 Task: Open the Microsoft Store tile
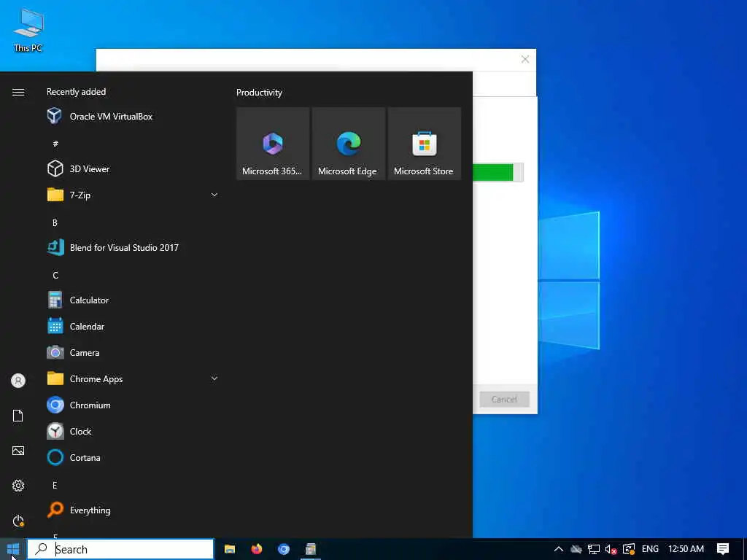point(425,144)
